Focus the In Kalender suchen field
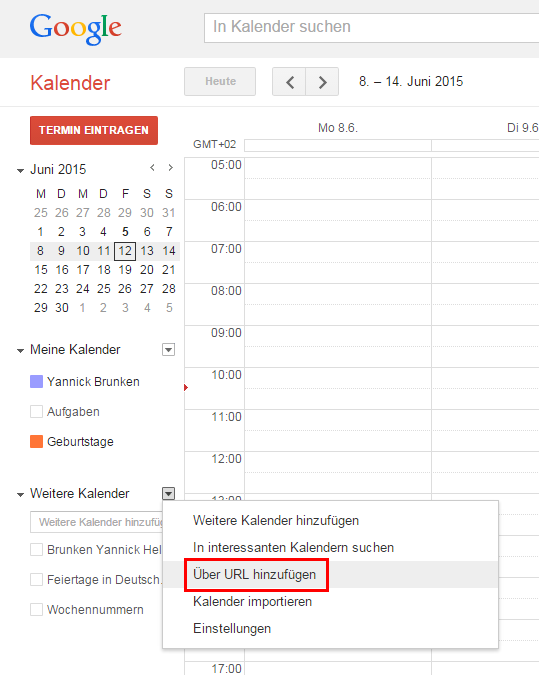Viewport: 539px width, 675px height. [372, 28]
